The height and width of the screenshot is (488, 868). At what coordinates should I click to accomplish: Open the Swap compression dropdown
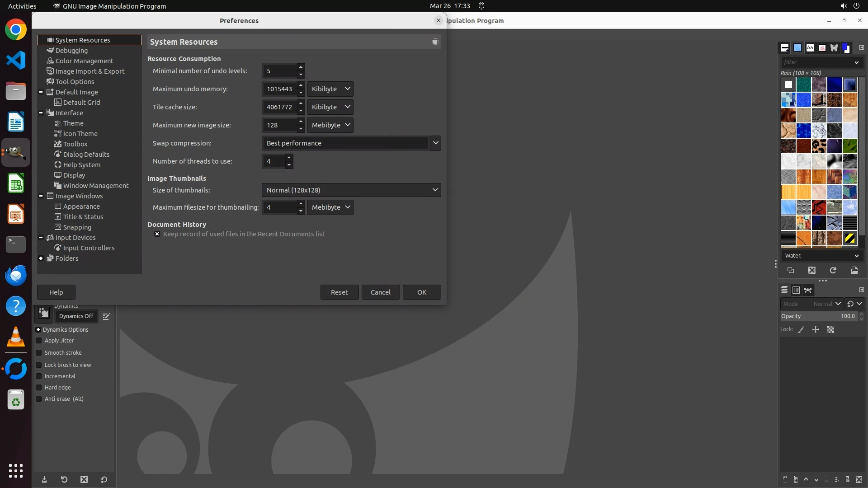(x=351, y=143)
